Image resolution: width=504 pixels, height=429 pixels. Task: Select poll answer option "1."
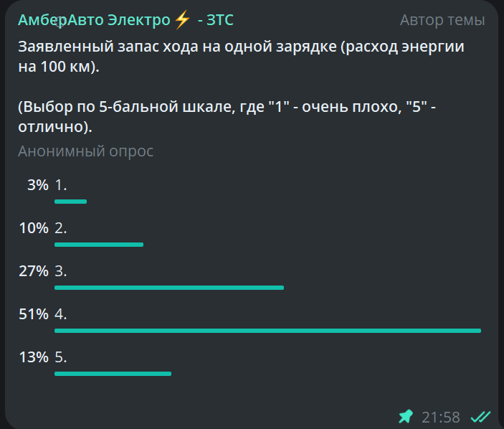point(61,185)
